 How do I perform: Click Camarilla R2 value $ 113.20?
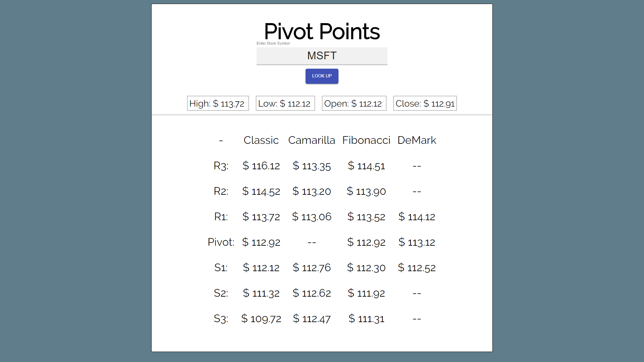[x=312, y=191]
